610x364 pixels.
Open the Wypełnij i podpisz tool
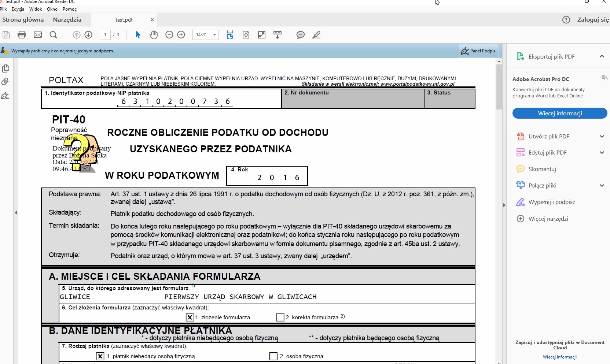[552, 202]
